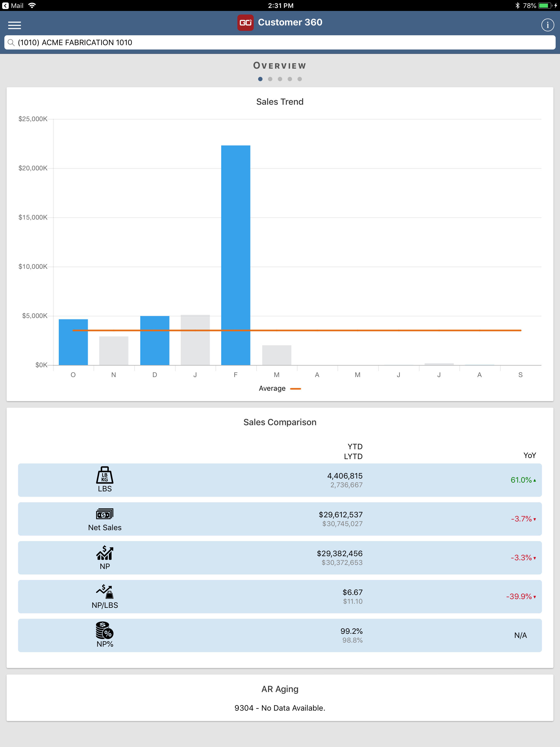Select the first Overview page dot

(260, 79)
